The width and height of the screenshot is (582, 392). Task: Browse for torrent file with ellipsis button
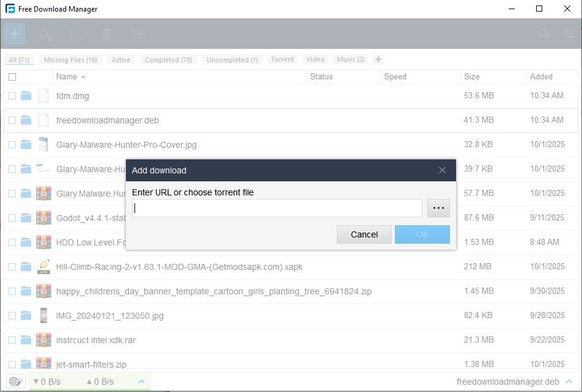coord(438,208)
